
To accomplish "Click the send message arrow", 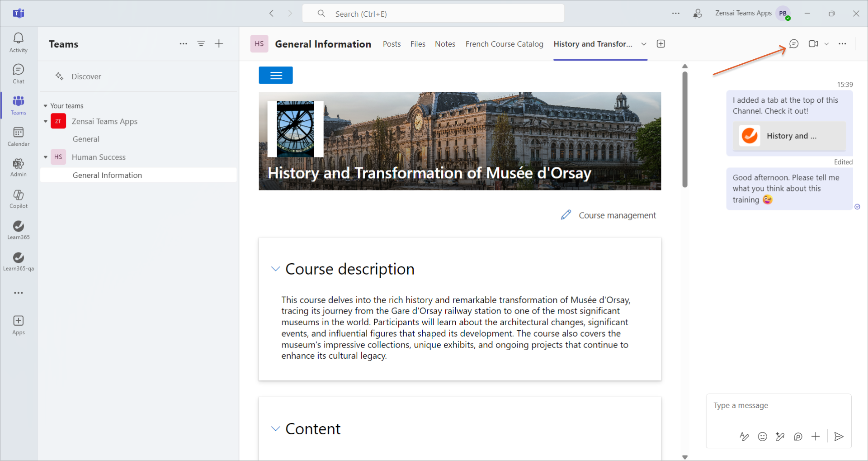I will [x=839, y=437].
